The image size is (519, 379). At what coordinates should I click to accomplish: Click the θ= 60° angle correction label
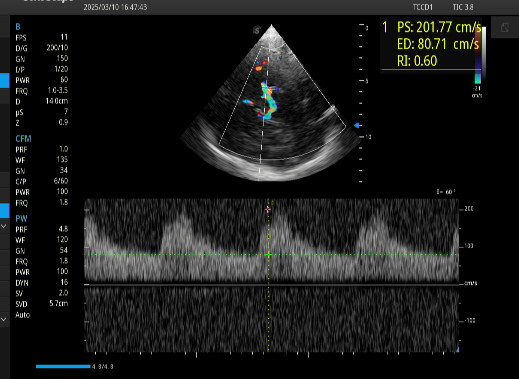pyautogui.click(x=446, y=192)
